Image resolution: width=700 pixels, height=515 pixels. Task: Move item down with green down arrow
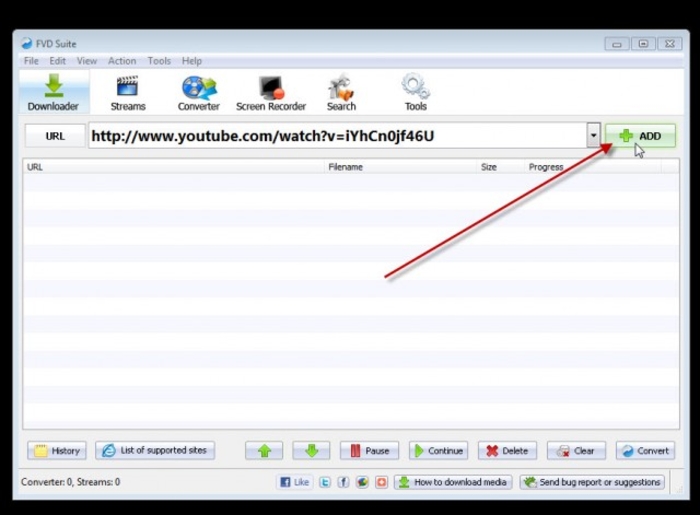click(x=311, y=451)
